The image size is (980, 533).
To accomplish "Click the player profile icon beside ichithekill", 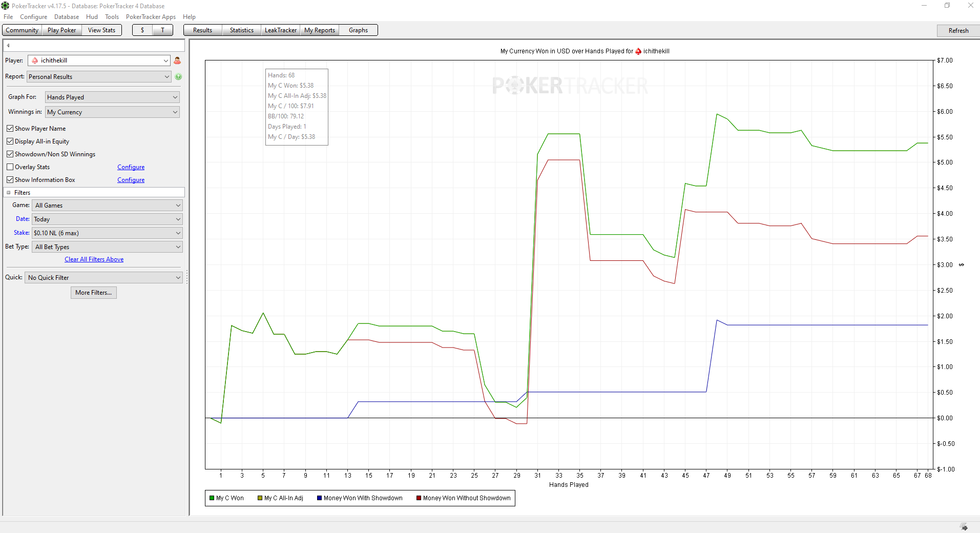I will point(177,60).
